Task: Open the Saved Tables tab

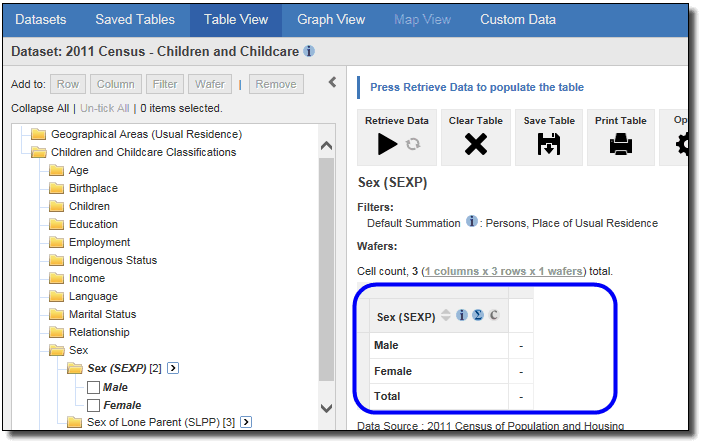Action: [134, 19]
